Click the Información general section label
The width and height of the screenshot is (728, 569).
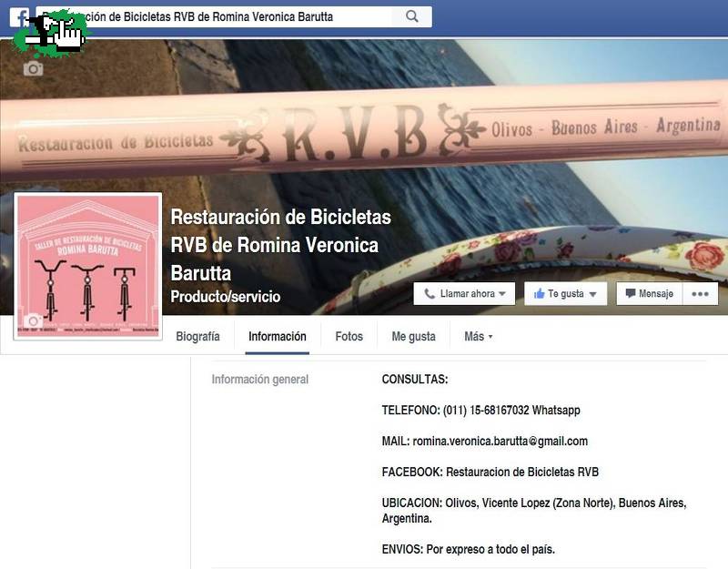pos(260,380)
